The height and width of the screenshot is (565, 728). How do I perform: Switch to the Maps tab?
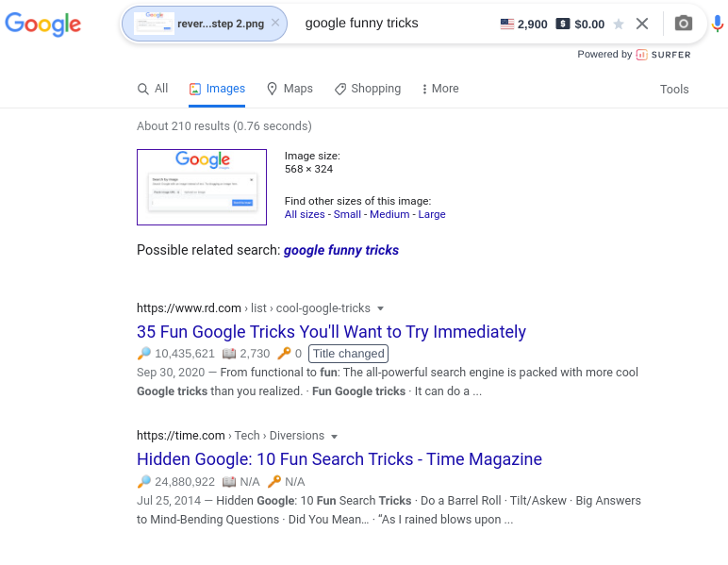290,89
